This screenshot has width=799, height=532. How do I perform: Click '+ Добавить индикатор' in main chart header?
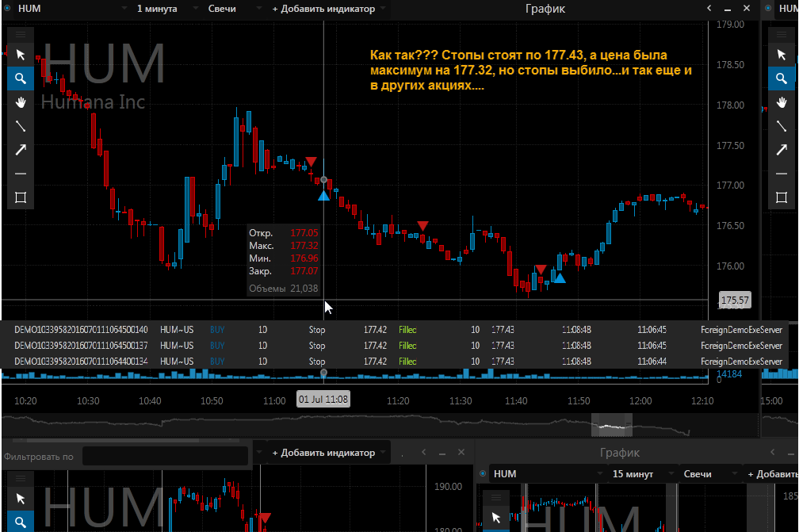pos(323,9)
